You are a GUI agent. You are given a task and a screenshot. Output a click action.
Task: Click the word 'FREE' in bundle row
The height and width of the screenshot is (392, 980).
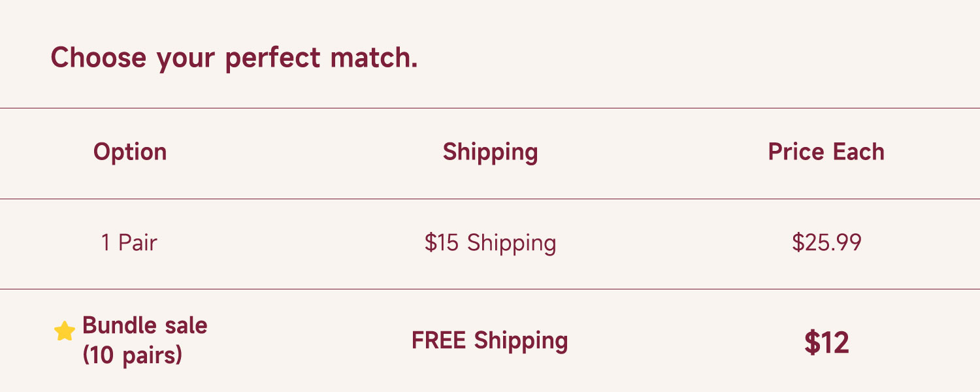(x=439, y=340)
